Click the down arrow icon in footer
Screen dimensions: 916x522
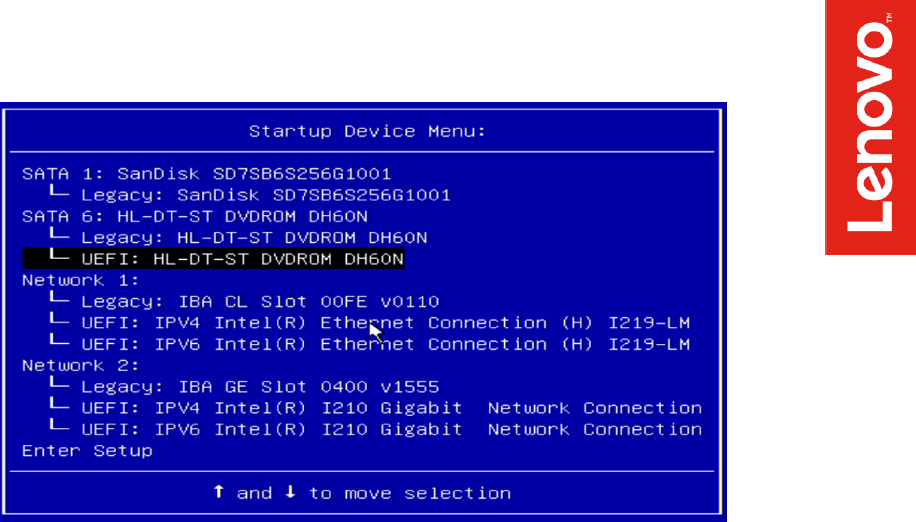pyautogui.click(x=290, y=492)
